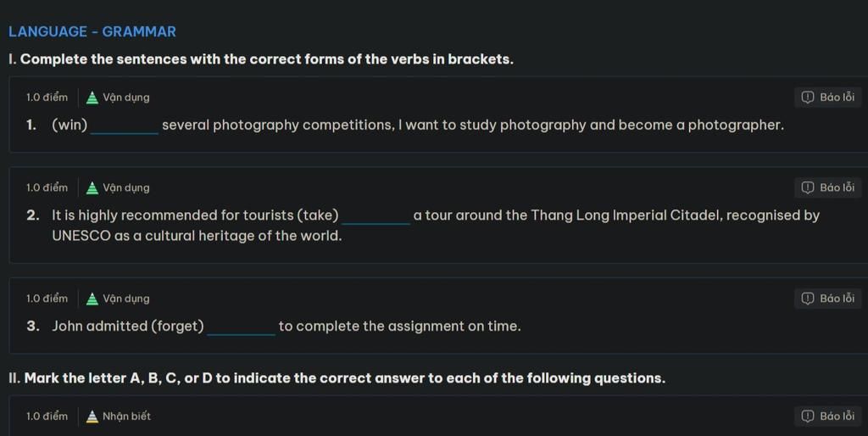Click the LANGUAGE - GRAMMAR heading
This screenshot has width=868, height=436.
point(92,31)
